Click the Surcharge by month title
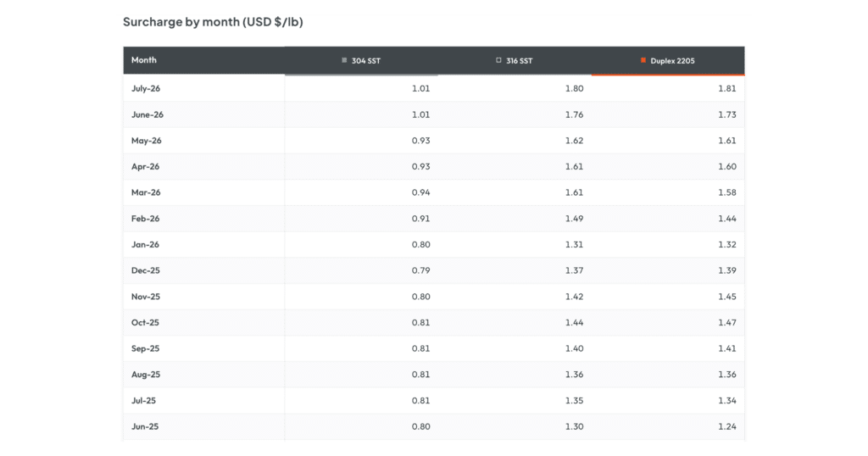The width and height of the screenshot is (868, 456). click(213, 22)
